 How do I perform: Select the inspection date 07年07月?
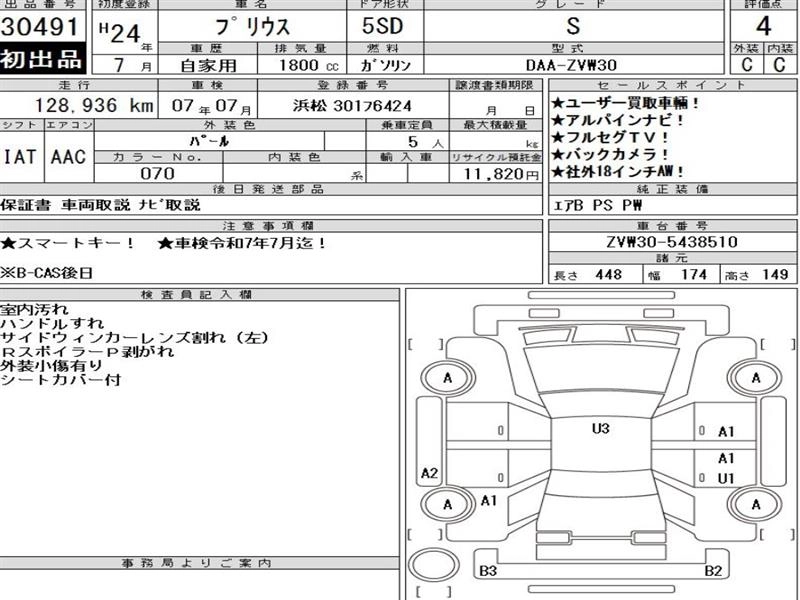[x=211, y=106]
